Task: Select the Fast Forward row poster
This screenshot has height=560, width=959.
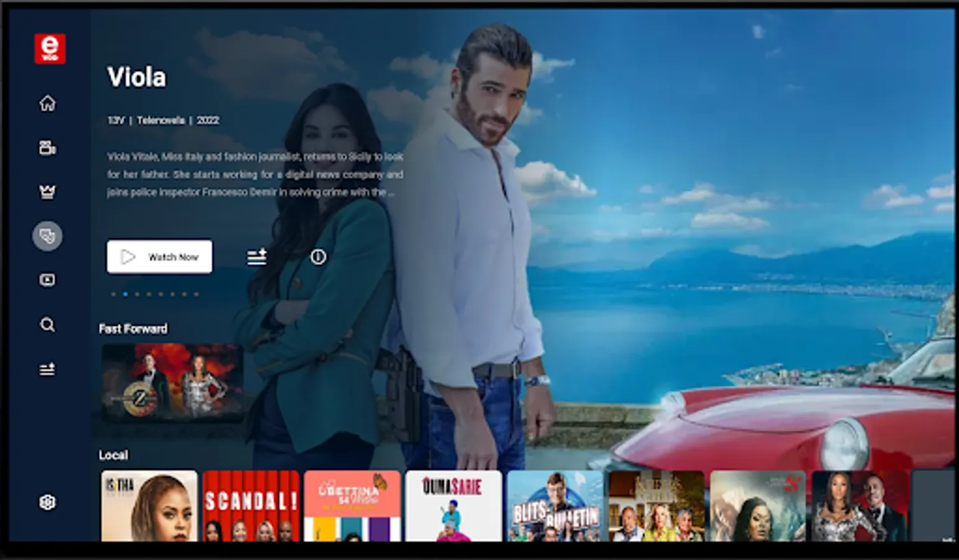Action: [x=173, y=384]
